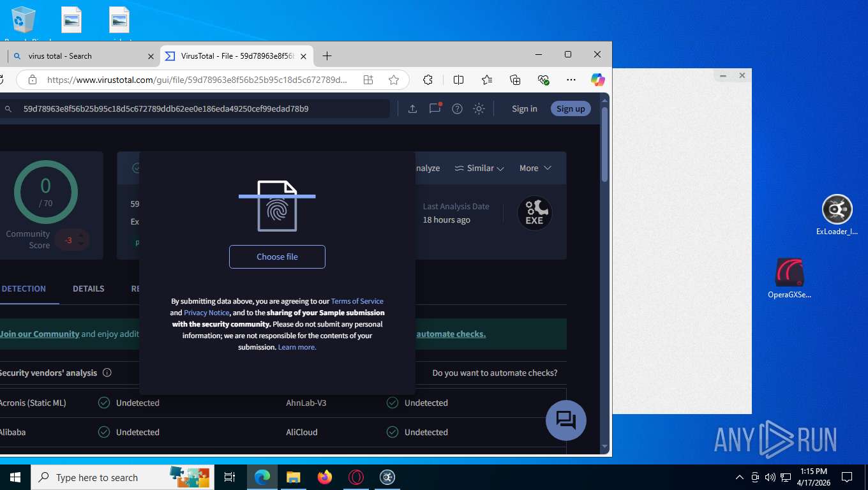Image resolution: width=868 pixels, height=490 pixels.
Task: Close the virus total - Search tab
Action: (x=151, y=56)
